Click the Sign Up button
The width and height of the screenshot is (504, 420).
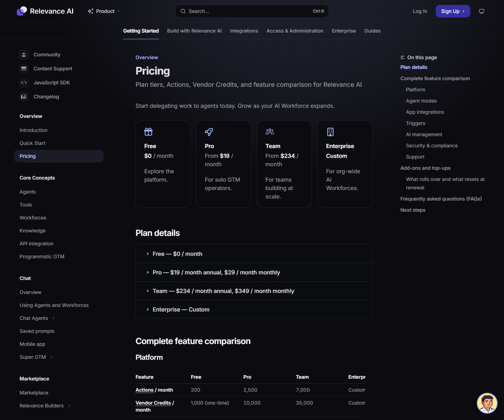click(453, 11)
